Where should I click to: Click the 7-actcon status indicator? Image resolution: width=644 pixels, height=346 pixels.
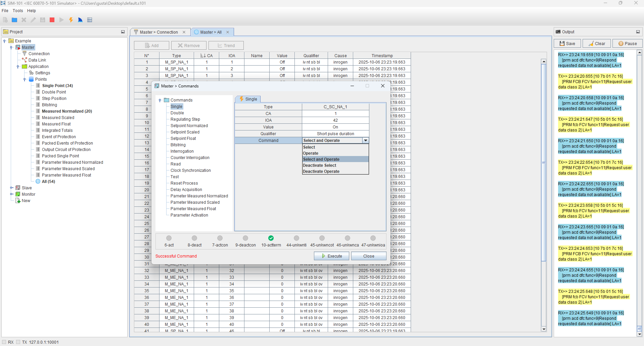(220, 238)
